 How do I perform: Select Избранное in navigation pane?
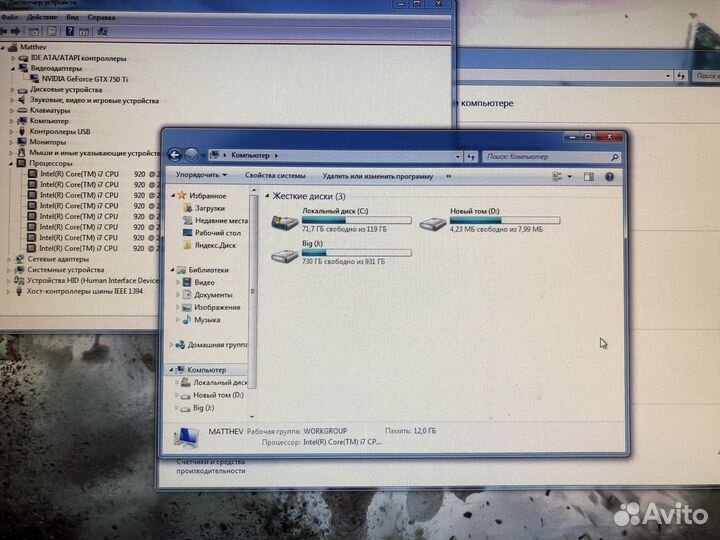click(x=208, y=196)
